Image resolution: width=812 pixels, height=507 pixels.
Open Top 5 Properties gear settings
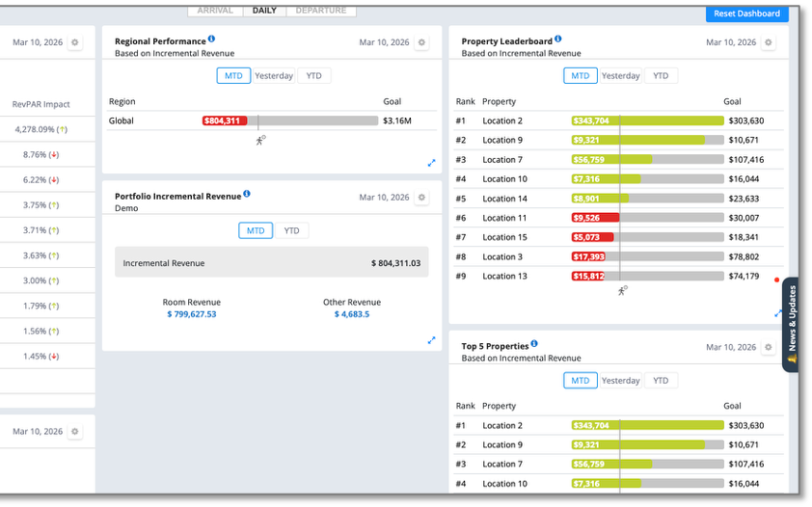769,347
